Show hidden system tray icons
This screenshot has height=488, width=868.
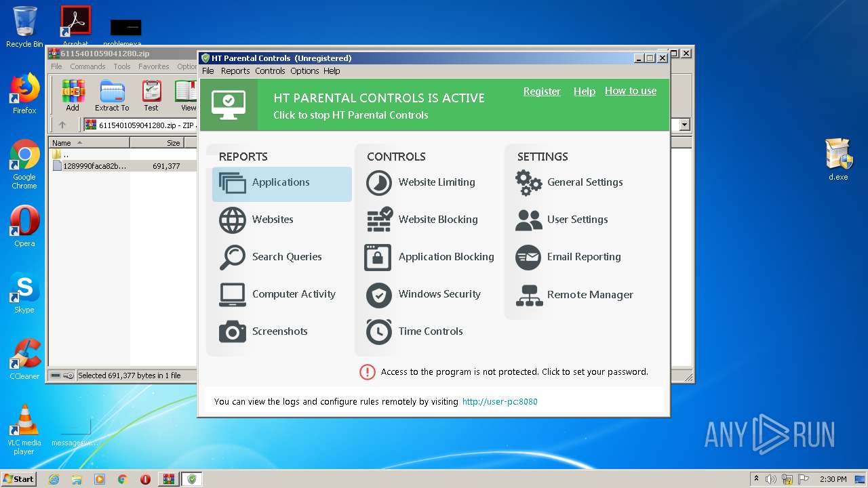(x=756, y=479)
